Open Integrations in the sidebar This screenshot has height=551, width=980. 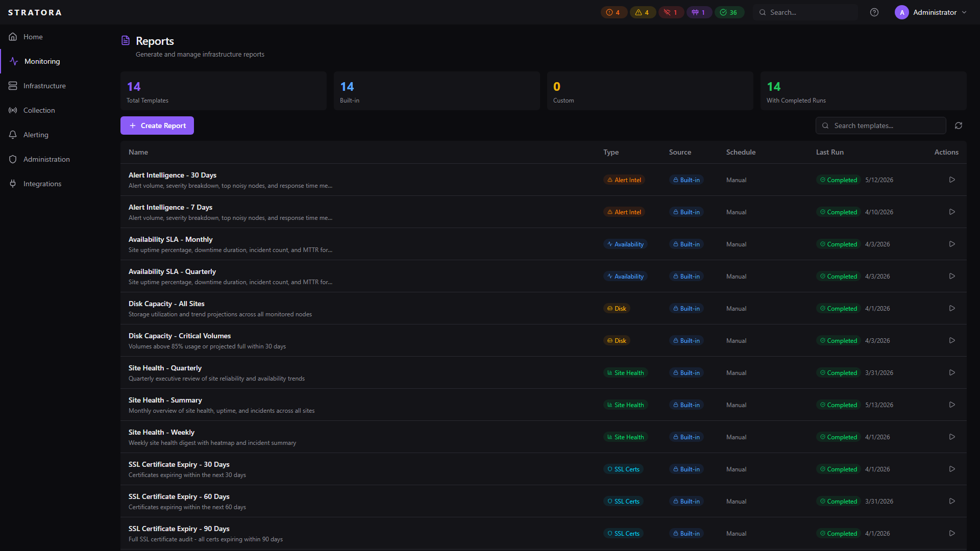tap(56, 184)
